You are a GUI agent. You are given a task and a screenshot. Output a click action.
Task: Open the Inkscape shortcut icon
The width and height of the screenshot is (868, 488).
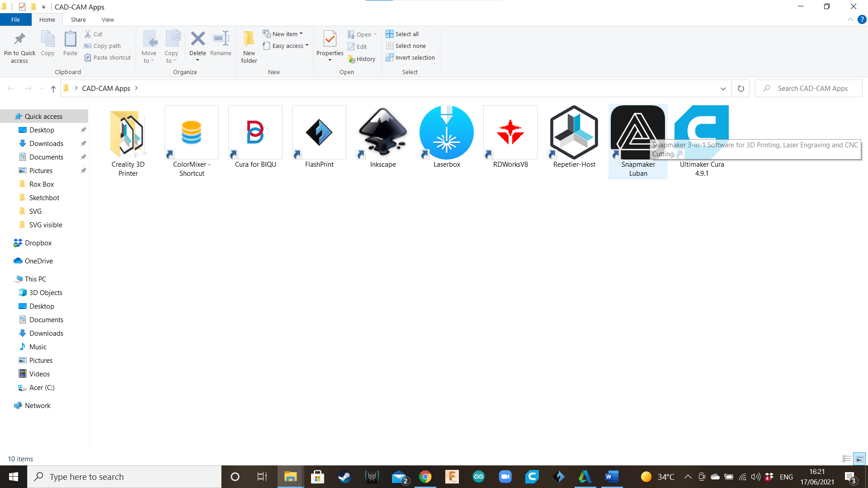tap(382, 133)
